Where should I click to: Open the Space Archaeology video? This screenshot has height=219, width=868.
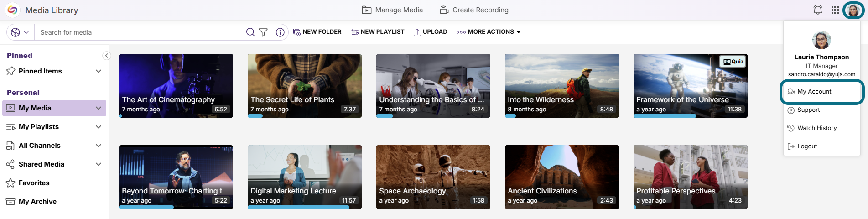coord(433,177)
